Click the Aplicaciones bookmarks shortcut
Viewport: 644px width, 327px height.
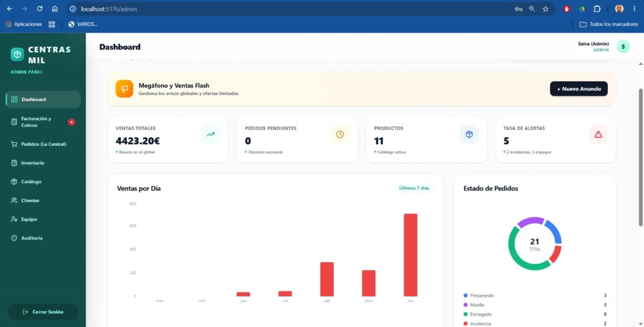(x=24, y=24)
